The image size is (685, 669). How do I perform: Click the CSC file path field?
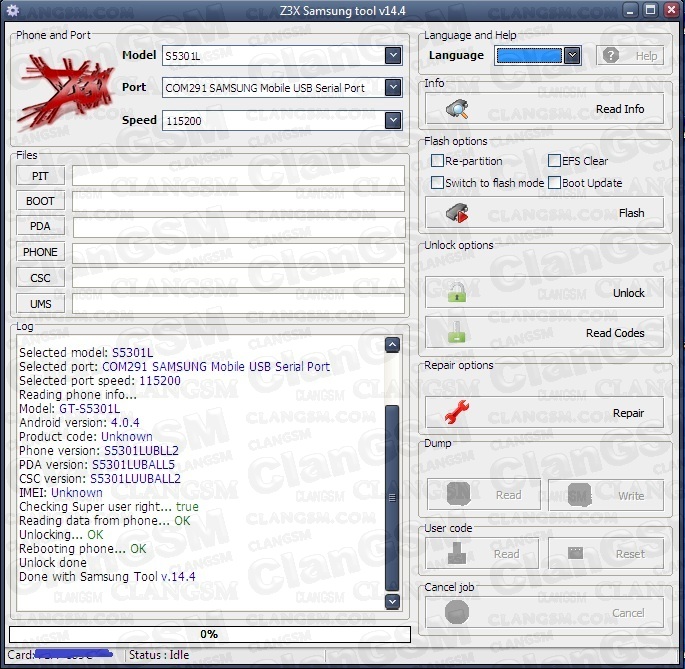pyautogui.click(x=239, y=277)
